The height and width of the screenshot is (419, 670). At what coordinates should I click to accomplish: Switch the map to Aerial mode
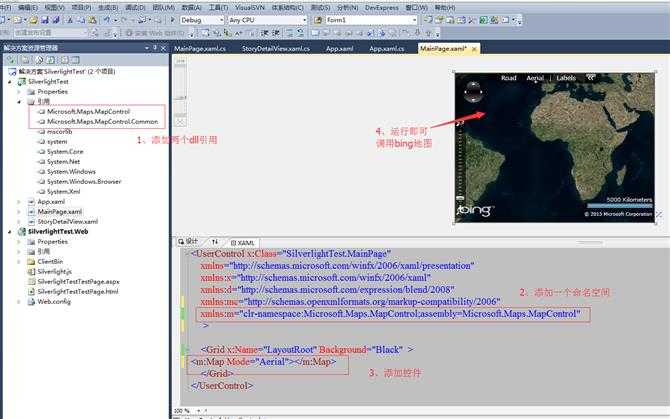pyautogui.click(x=535, y=78)
